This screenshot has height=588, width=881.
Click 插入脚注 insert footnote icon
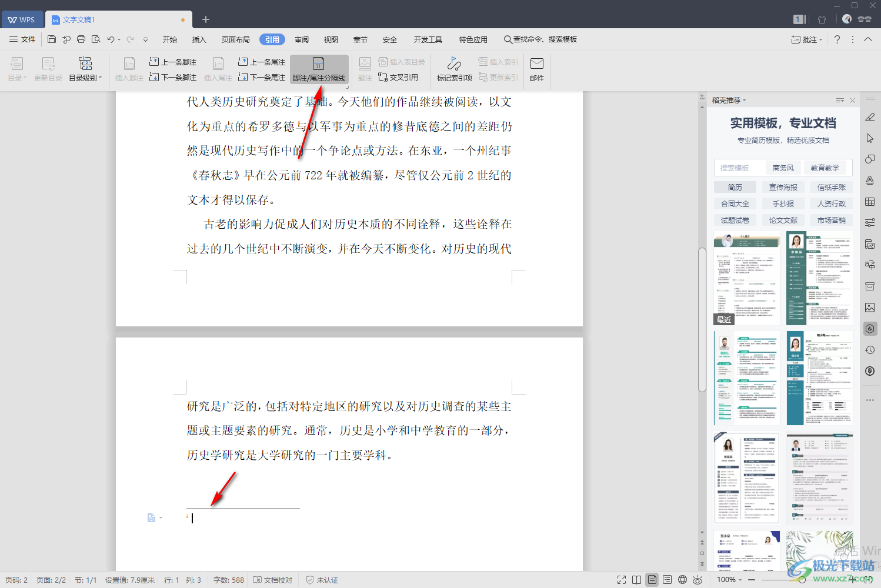[129, 70]
